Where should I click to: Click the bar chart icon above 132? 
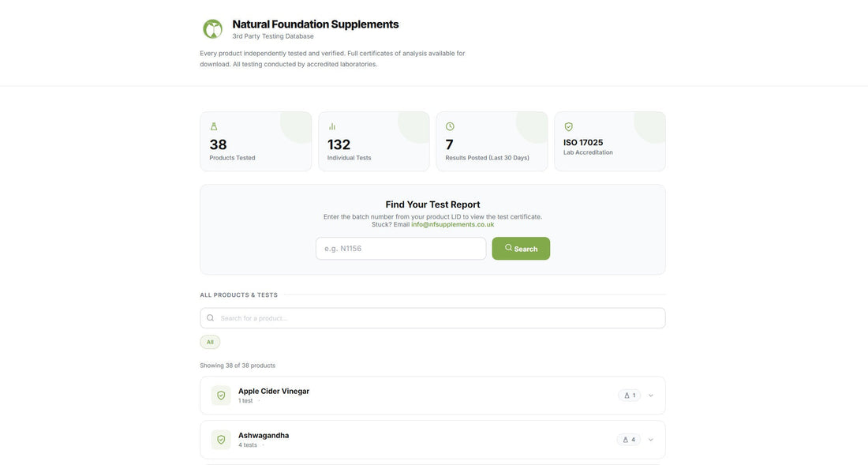[331, 127]
